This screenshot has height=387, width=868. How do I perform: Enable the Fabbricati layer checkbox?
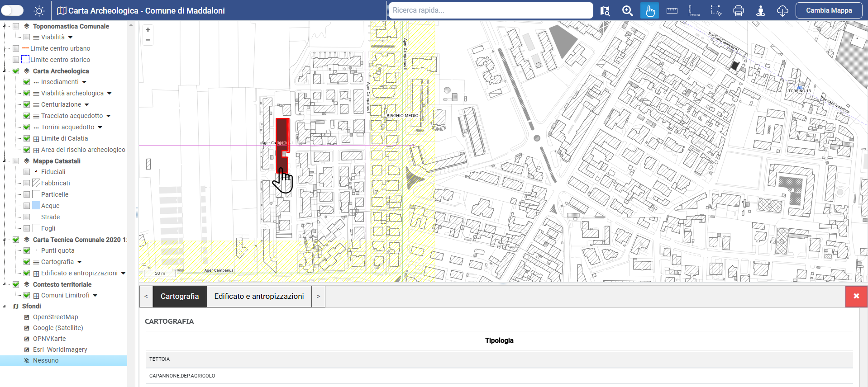[x=27, y=183]
